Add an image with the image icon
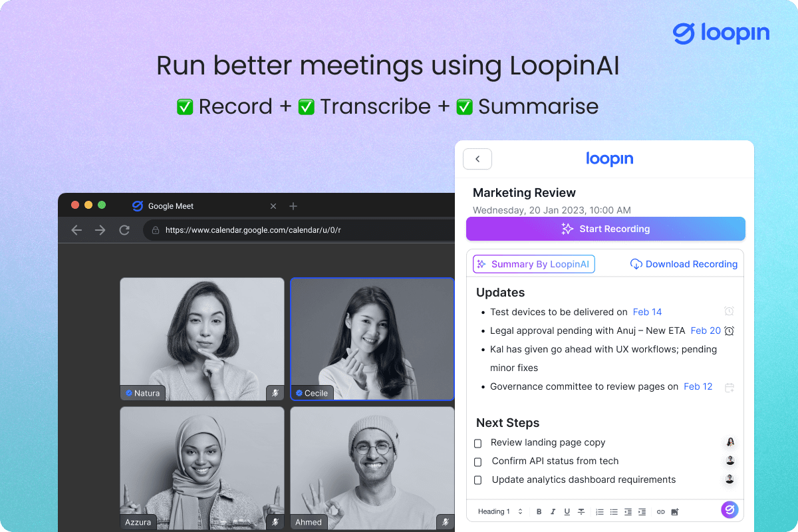Screen dimensions: 798x532 [x=675, y=511]
